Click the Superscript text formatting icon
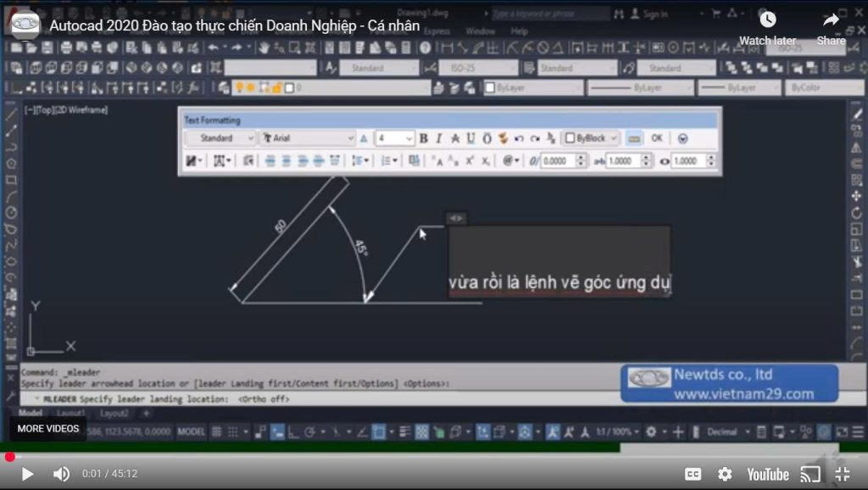The width and height of the screenshot is (868, 490). coord(469,160)
